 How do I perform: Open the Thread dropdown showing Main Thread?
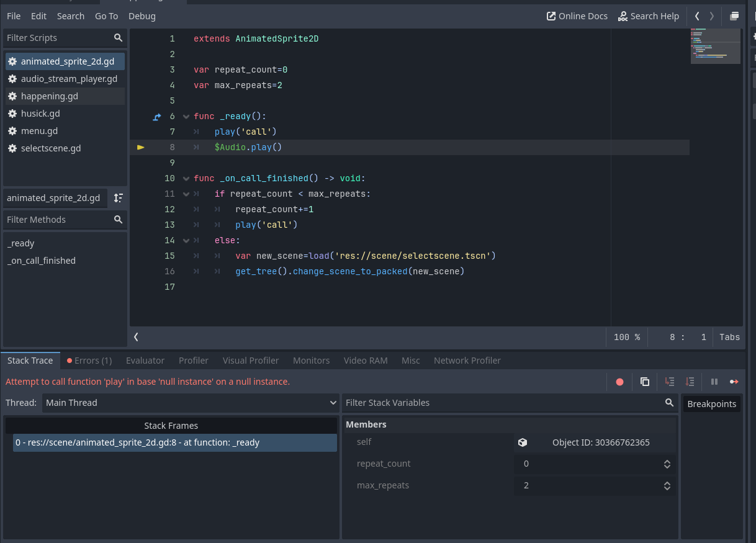[x=191, y=403]
